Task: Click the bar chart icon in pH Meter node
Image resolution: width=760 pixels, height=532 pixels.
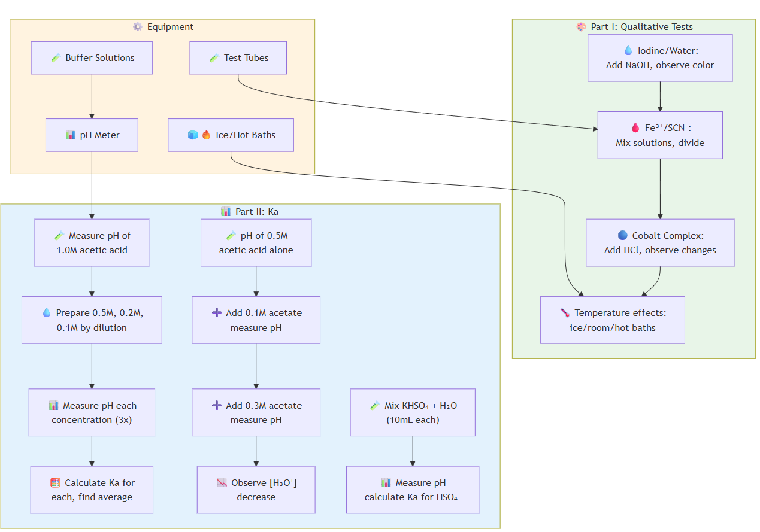Action: pyautogui.click(x=71, y=135)
